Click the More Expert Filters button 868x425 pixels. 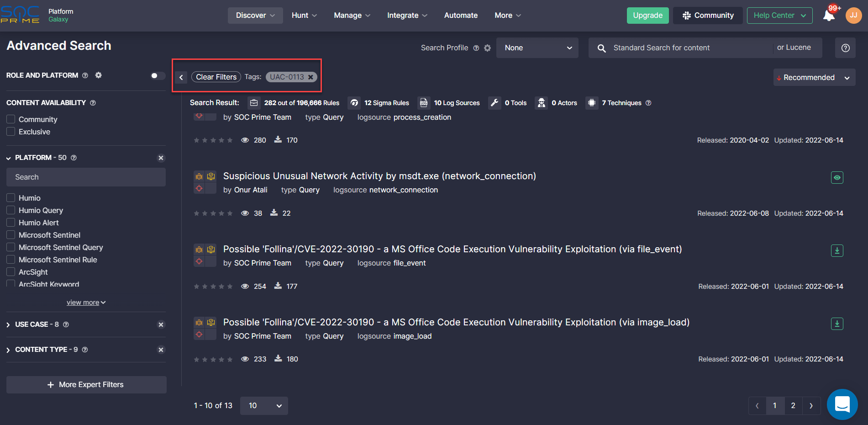coord(86,385)
